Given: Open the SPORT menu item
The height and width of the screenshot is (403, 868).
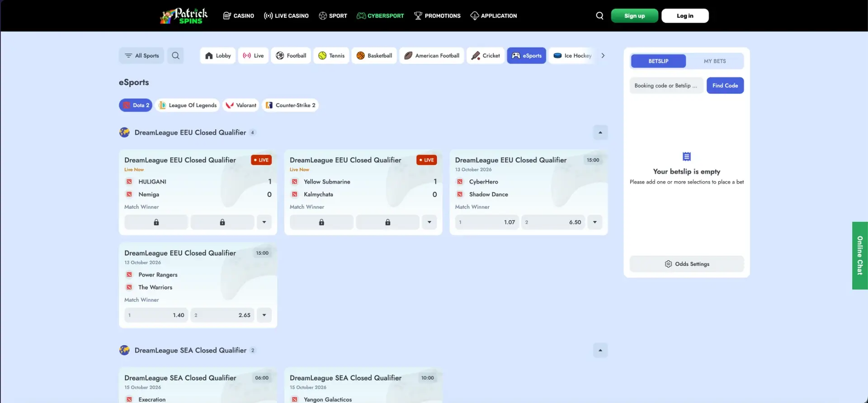Looking at the screenshot, I should tap(333, 16).
